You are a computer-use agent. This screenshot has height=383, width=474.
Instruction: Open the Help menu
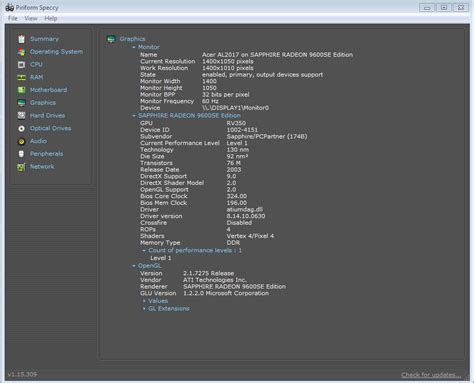click(x=51, y=18)
